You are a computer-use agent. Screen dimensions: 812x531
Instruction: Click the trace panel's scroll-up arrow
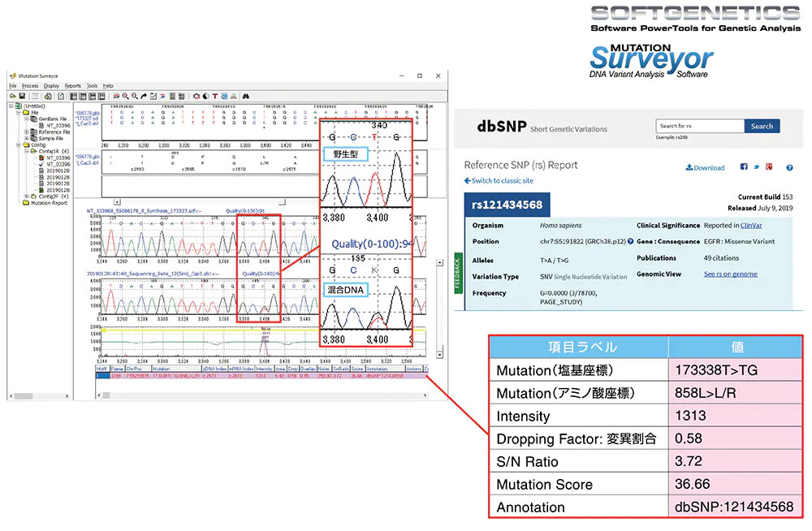pyautogui.click(x=439, y=262)
